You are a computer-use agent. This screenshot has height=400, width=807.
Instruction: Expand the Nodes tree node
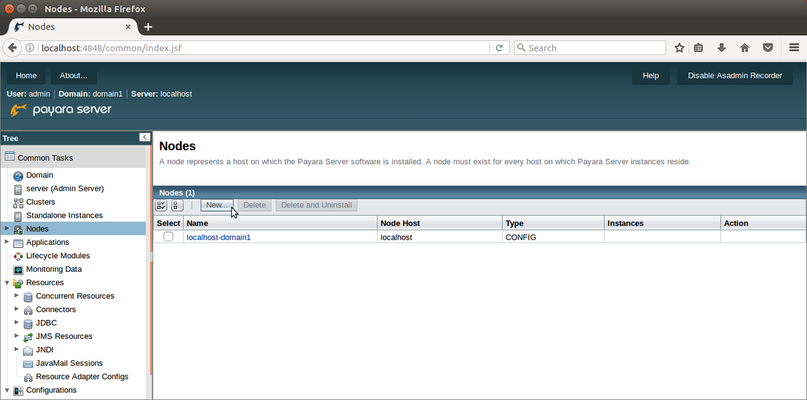click(x=7, y=228)
